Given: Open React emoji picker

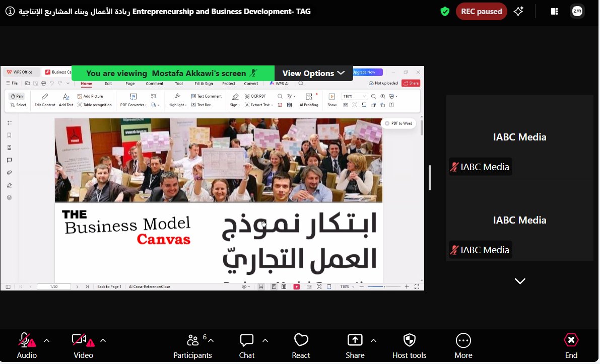Looking at the screenshot, I should point(301,345).
